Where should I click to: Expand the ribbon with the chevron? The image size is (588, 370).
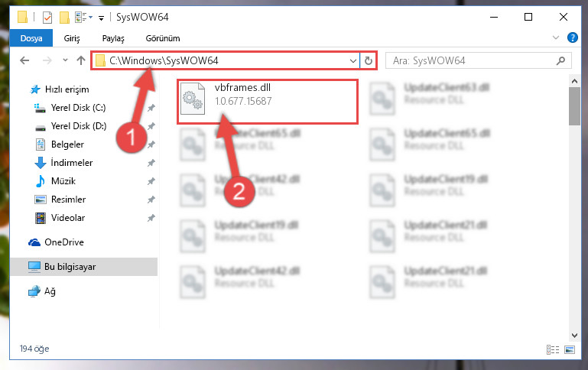[556, 37]
